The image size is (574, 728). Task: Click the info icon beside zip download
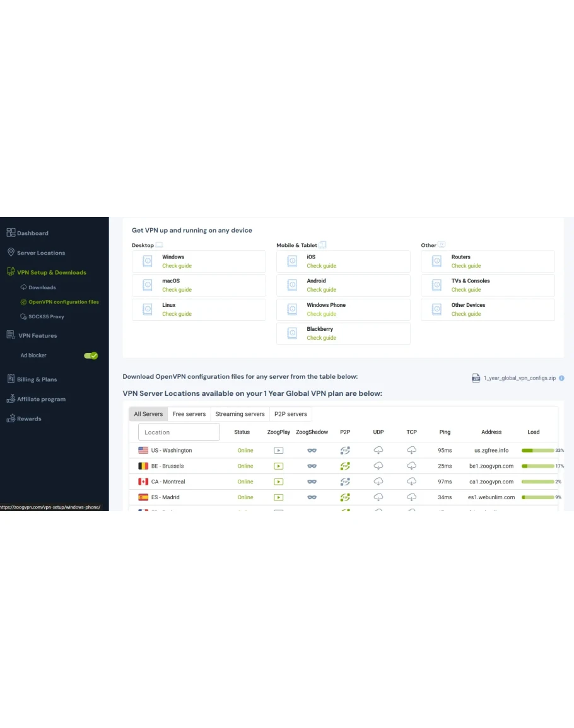pos(561,378)
